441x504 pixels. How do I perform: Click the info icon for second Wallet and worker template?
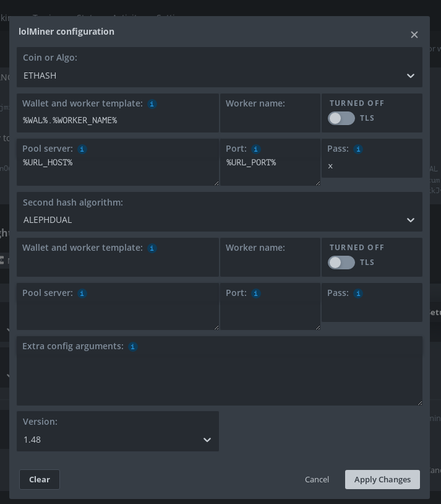pyautogui.click(x=152, y=248)
